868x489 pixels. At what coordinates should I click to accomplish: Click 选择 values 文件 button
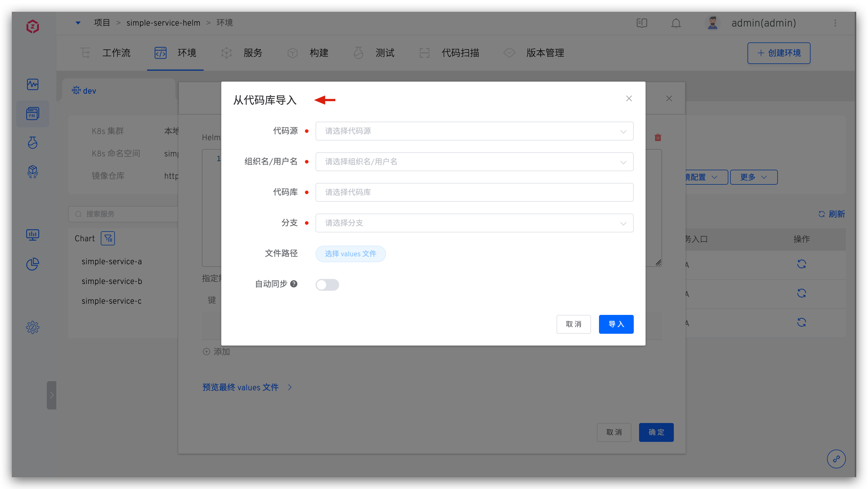point(350,254)
